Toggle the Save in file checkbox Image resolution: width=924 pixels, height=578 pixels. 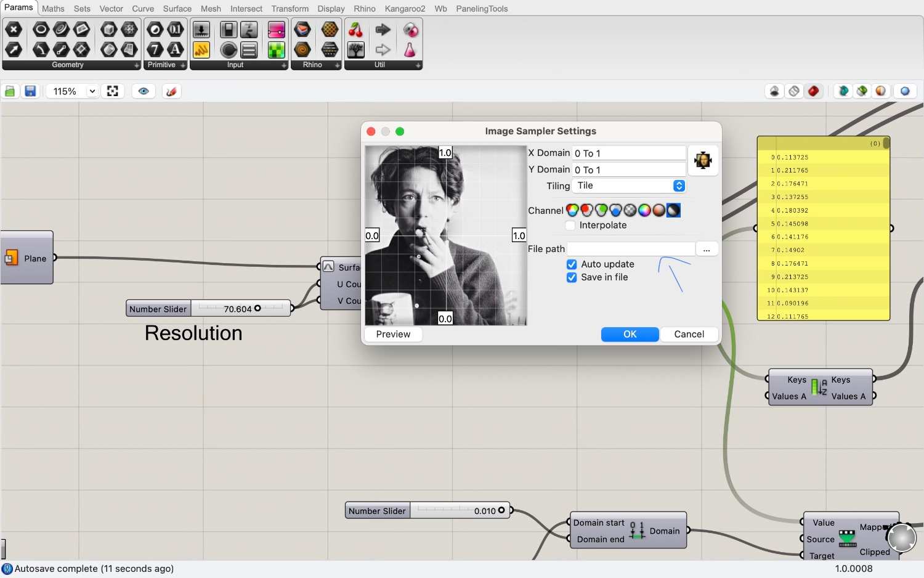tap(572, 277)
